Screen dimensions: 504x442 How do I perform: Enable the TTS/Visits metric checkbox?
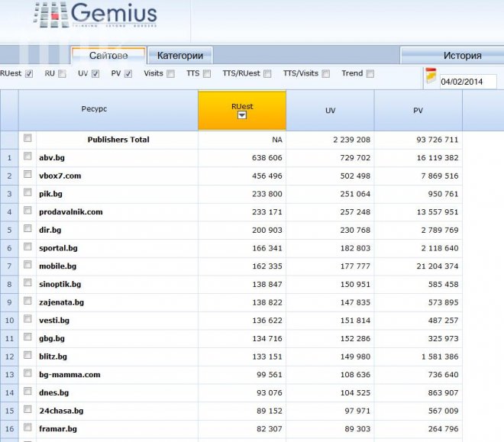tap(326, 74)
